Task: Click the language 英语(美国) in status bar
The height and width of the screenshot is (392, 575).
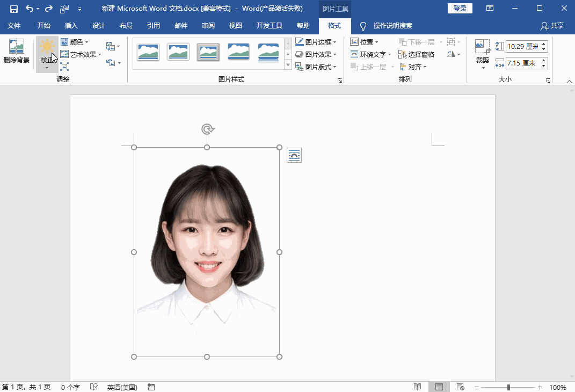Action: [x=122, y=387]
